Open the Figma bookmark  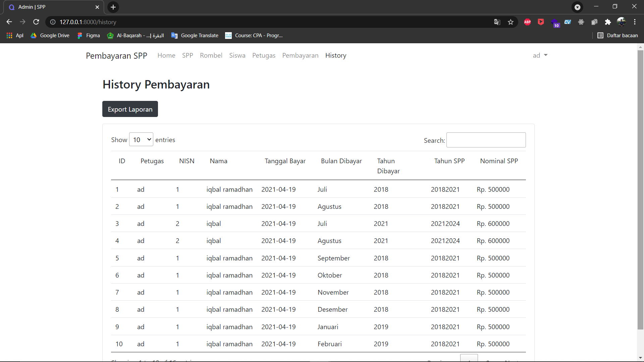(89, 35)
